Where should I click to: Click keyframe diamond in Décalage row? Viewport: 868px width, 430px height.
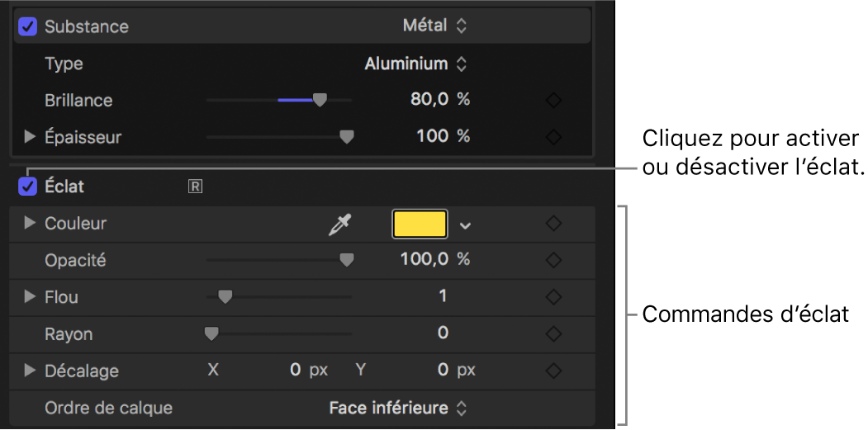coord(553,371)
